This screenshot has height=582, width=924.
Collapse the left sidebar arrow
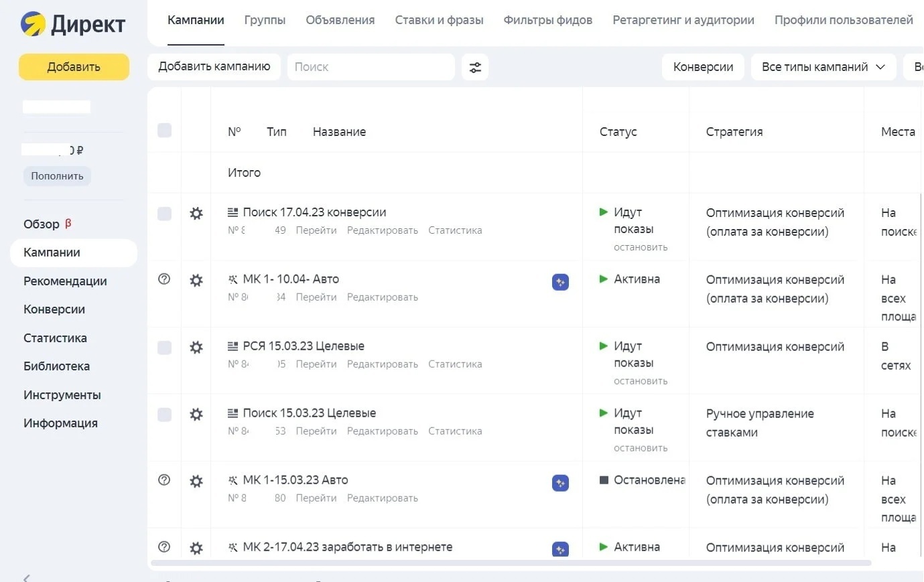(x=26, y=577)
